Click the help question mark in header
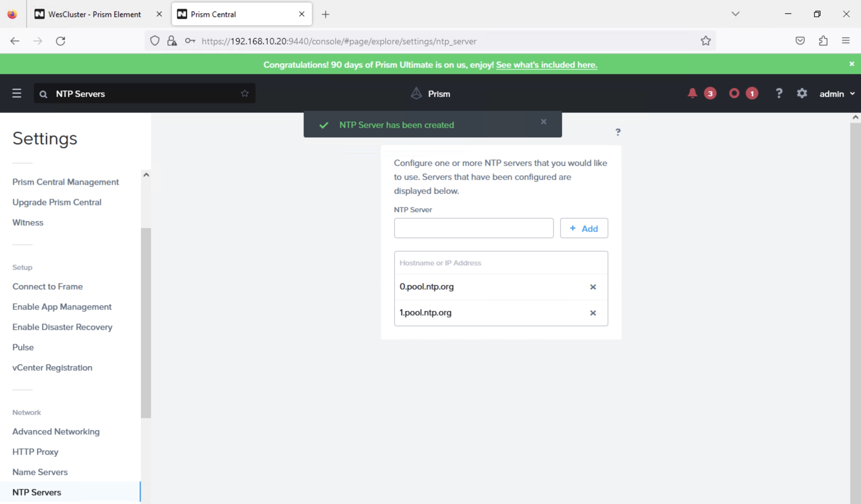861x504 pixels. 779,93
